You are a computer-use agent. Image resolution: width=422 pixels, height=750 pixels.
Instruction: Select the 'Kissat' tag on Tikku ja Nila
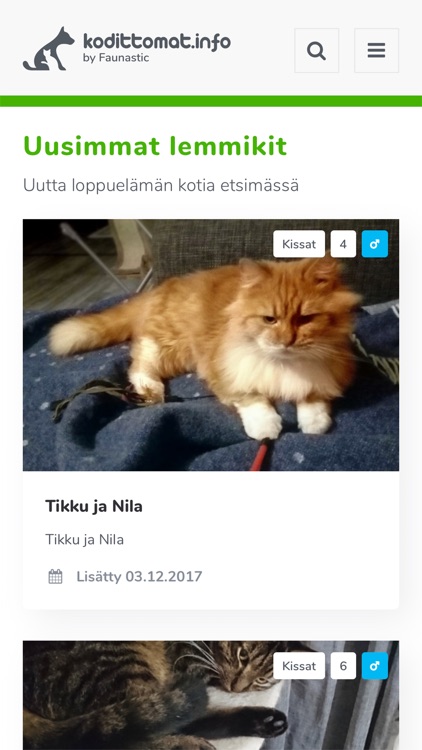click(x=299, y=244)
